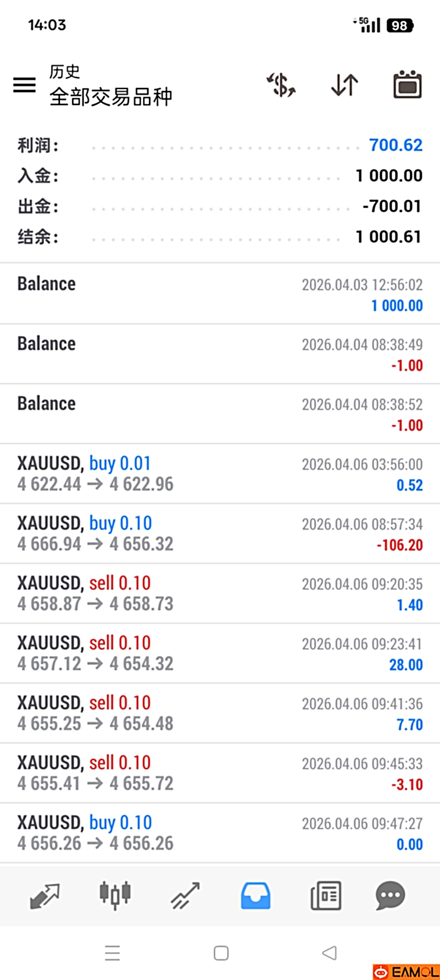Open the News tab icon

[326, 896]
